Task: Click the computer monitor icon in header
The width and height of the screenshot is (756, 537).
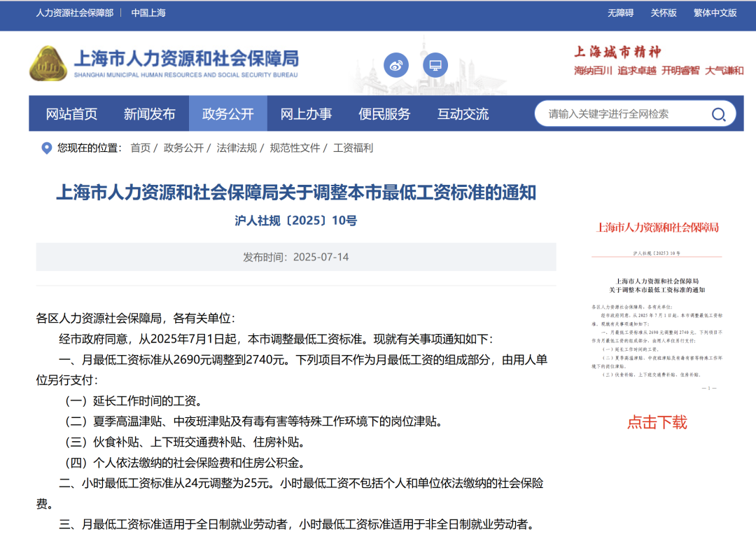Action: (435, 66)
